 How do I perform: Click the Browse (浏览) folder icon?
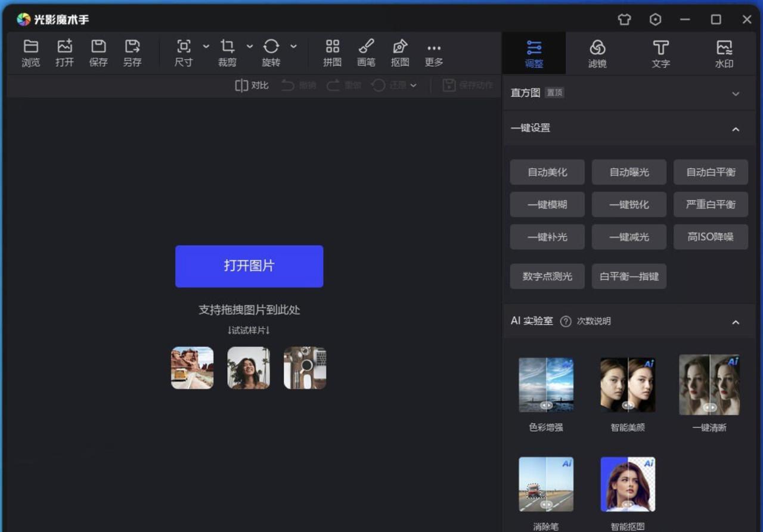(30, 47)
